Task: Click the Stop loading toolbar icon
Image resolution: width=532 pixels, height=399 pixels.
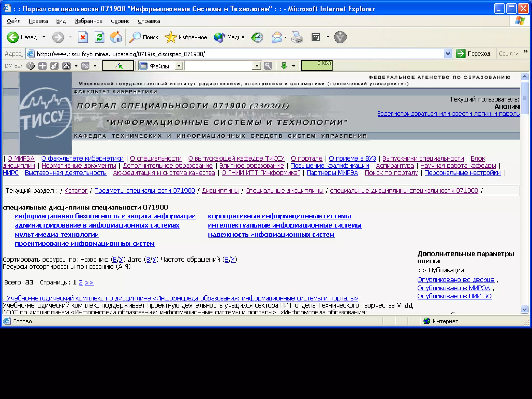Action: [83, 37]
